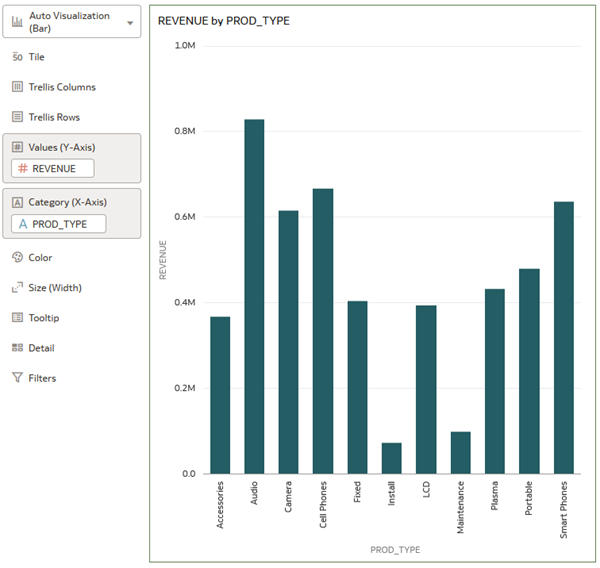Click the 0.4M y-axis tick label
The image size is (600, 568).
click(x=185, y=302)
